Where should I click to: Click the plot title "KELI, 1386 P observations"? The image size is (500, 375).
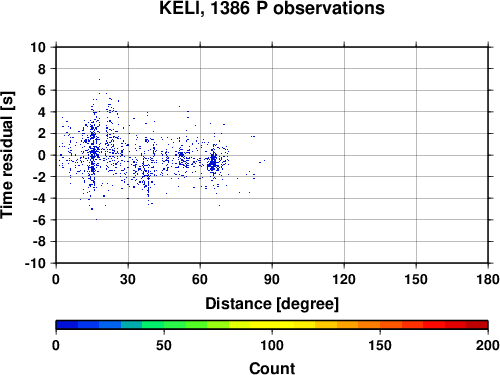tap(272, 8)
